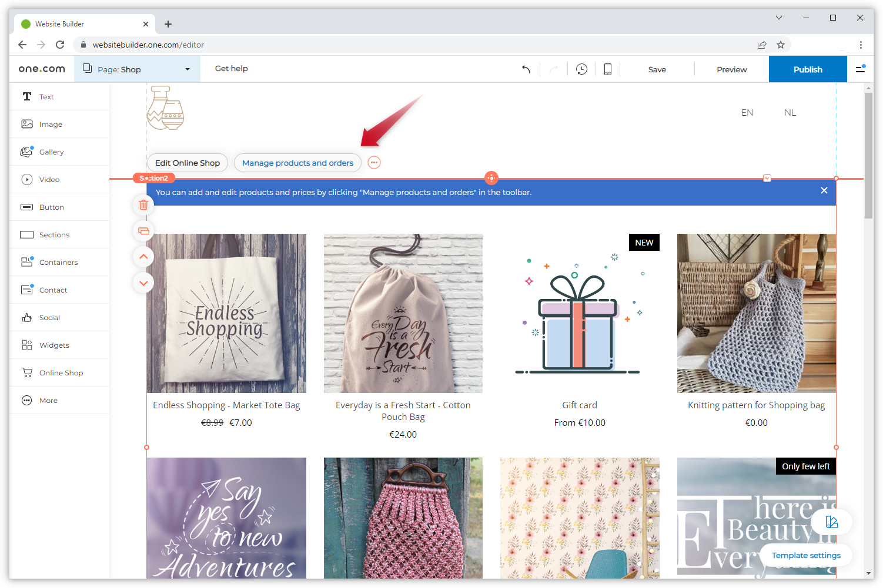Duplicate the section with the copy icon

(x=143, y=231)
